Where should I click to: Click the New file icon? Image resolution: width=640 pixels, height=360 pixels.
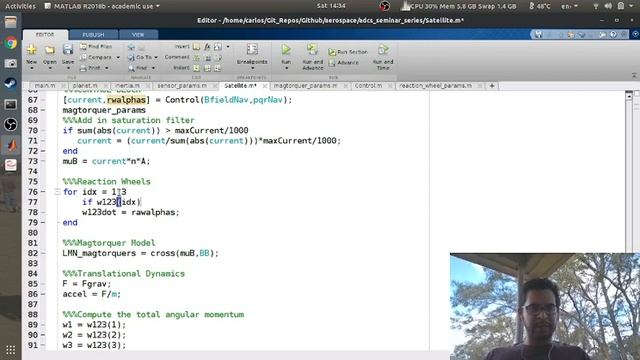click(x=31, y=50)
